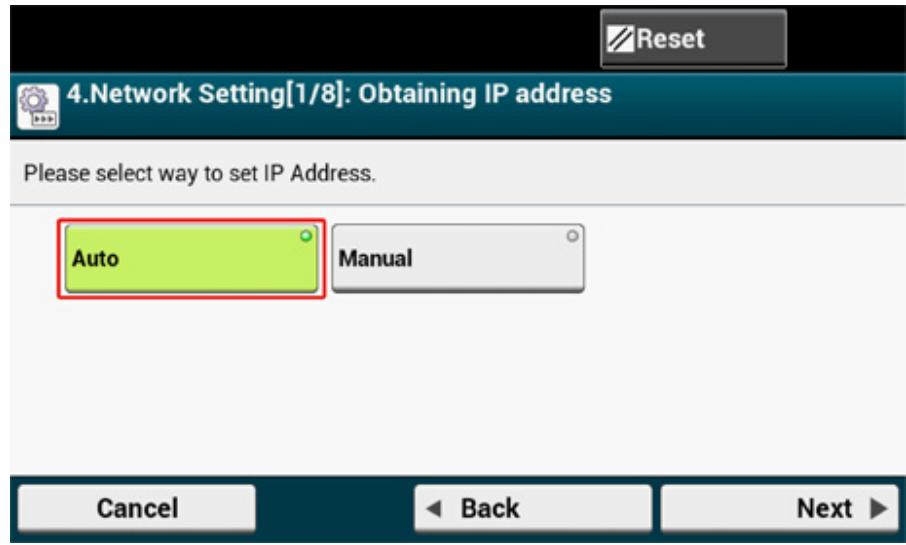Click the 'Obtaining IP address' title text
Viewport: 906px width, 545px height.
[x=485, y=94]
